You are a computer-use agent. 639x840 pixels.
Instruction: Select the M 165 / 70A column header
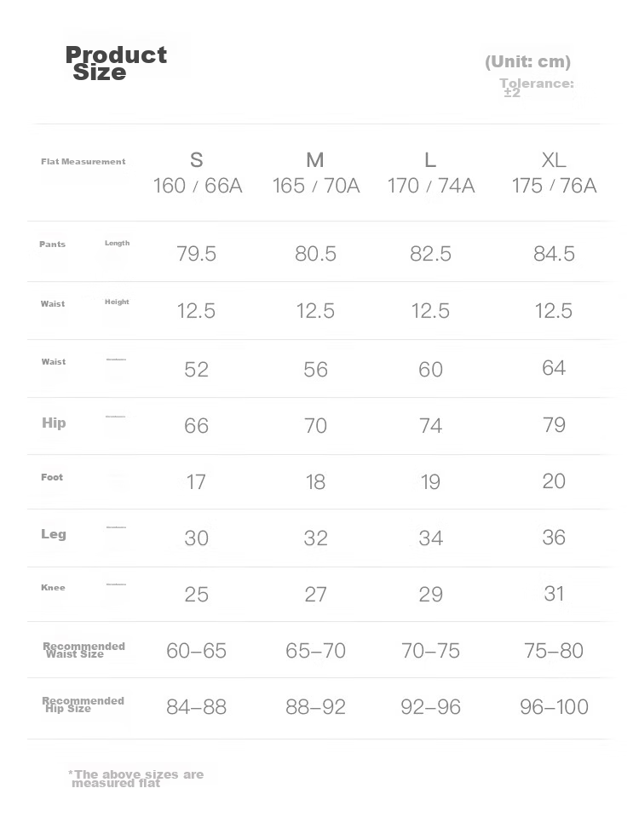tap(315, 173)
